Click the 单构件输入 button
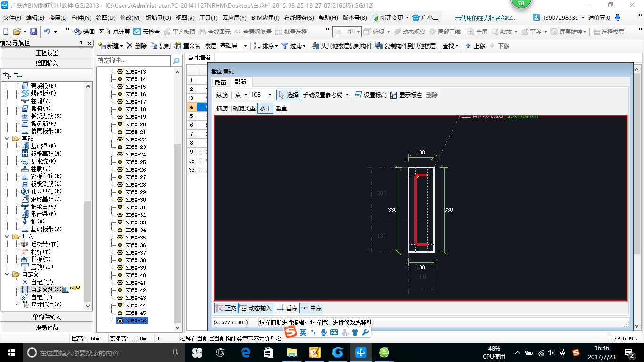644x362 pixels. point(47,317)
